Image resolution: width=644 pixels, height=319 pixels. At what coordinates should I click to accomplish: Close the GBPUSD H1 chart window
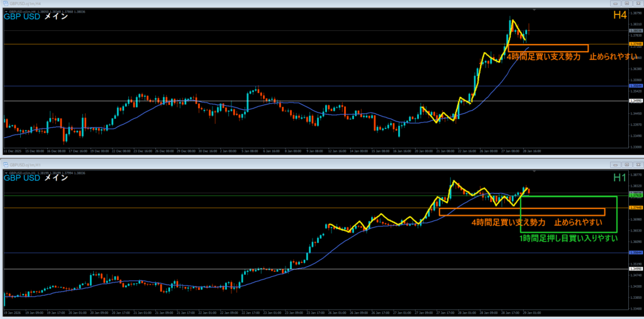[638, 164]
